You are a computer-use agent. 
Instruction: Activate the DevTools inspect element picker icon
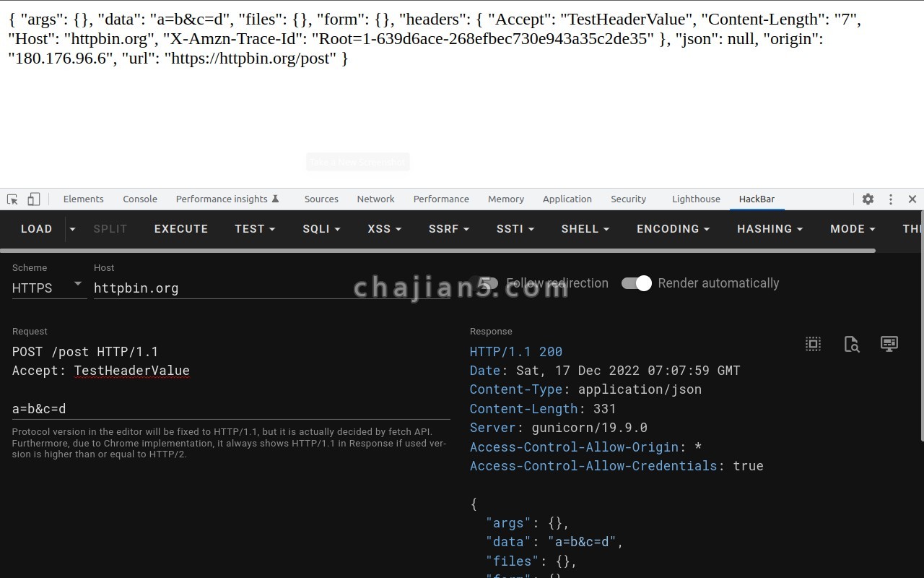click(x=12, y=199)
